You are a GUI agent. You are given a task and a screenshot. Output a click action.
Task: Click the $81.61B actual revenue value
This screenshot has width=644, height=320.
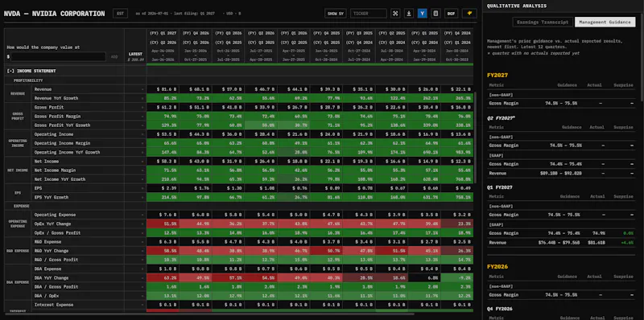click(597, 243)
